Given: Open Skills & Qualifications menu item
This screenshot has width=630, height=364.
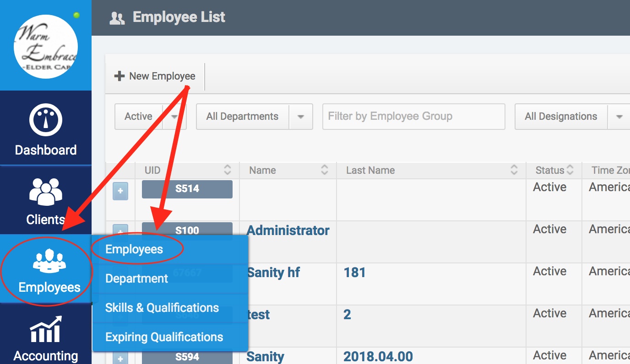Looking at the screenshot, I should (162, 308).
